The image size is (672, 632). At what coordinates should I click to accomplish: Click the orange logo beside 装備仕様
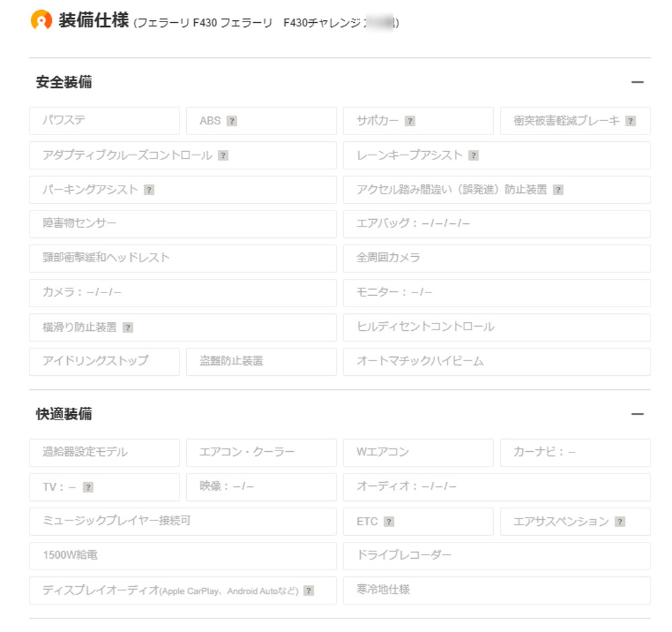[42, 20]
